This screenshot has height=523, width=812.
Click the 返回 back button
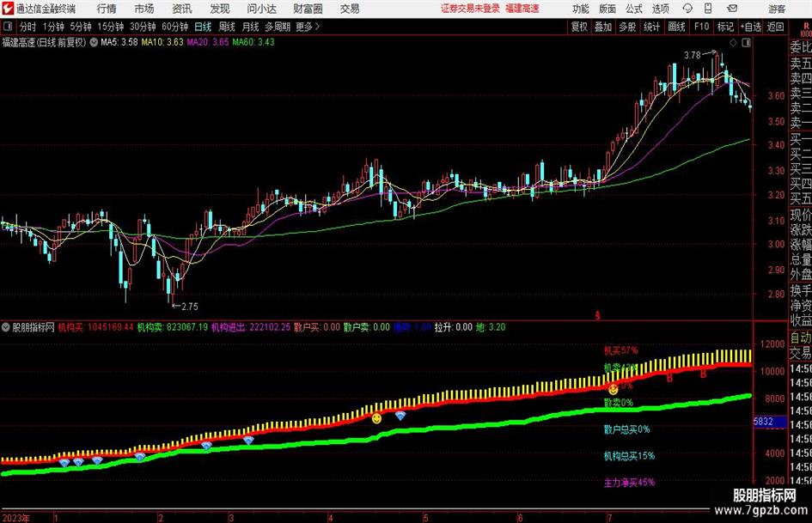(x=775, y=27)
